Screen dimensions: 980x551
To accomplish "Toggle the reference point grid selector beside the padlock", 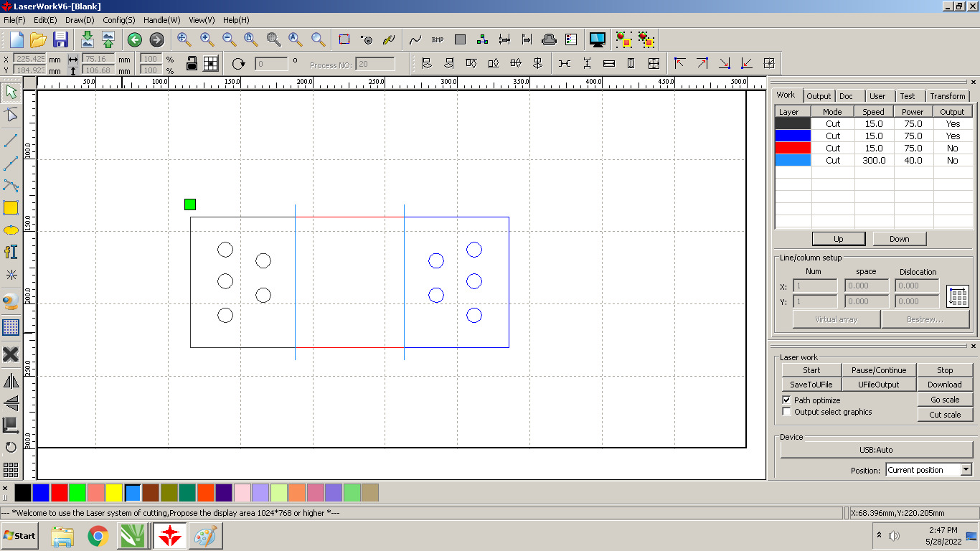I will coord(210,63).
